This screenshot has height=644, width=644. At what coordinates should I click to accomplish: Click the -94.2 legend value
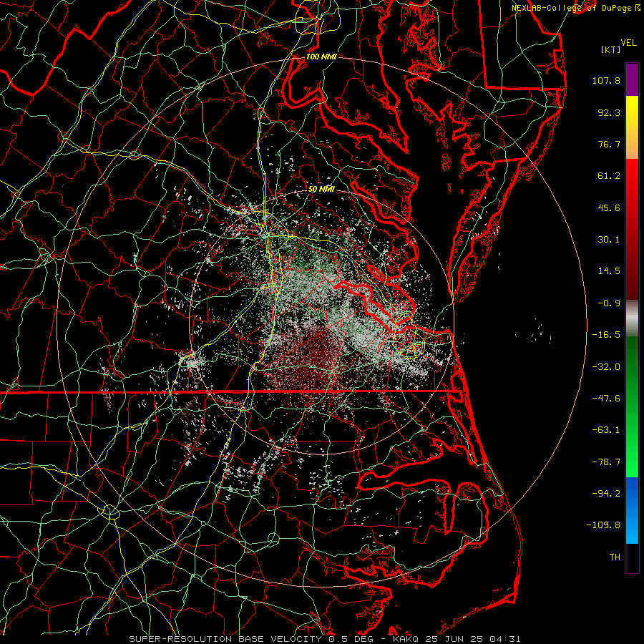pyautogui.click(x=606, y=494)
